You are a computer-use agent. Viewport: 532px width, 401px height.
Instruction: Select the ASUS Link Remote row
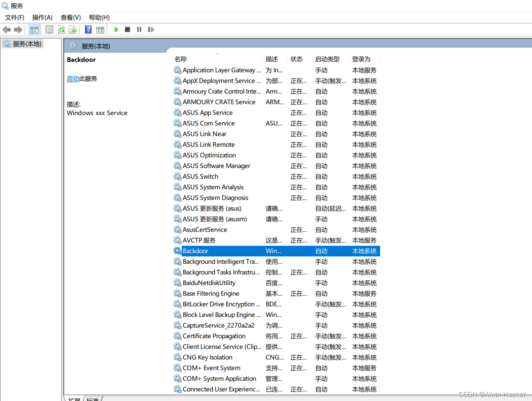coord(277,145)
